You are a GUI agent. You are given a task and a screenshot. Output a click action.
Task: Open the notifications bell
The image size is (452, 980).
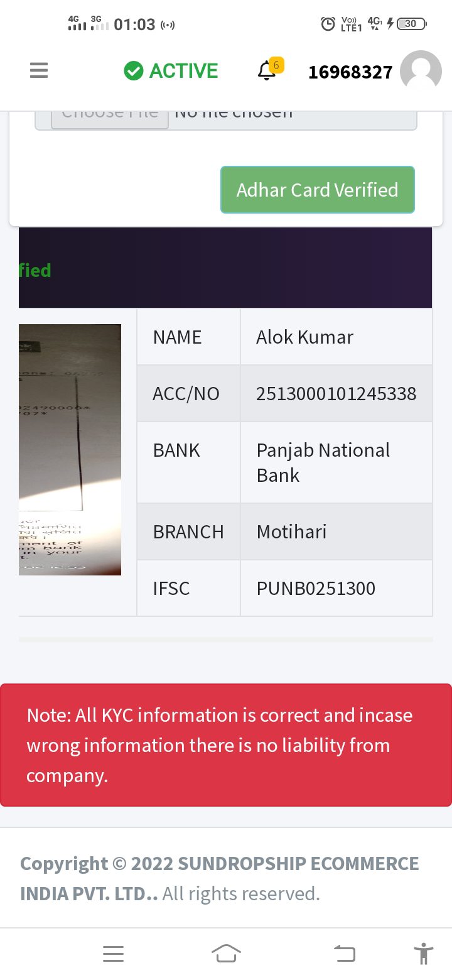click(267, 71)
